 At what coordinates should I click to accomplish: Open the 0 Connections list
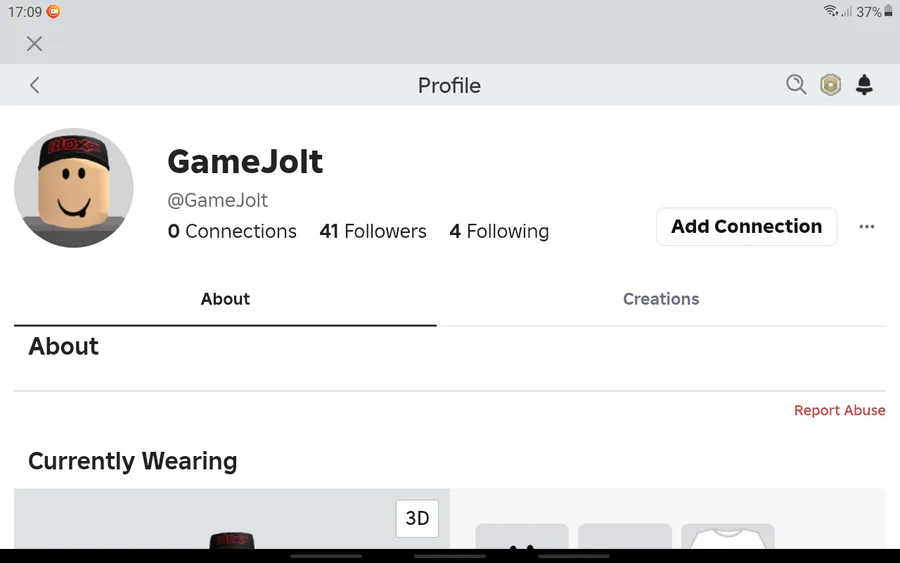tap(232, 231)
